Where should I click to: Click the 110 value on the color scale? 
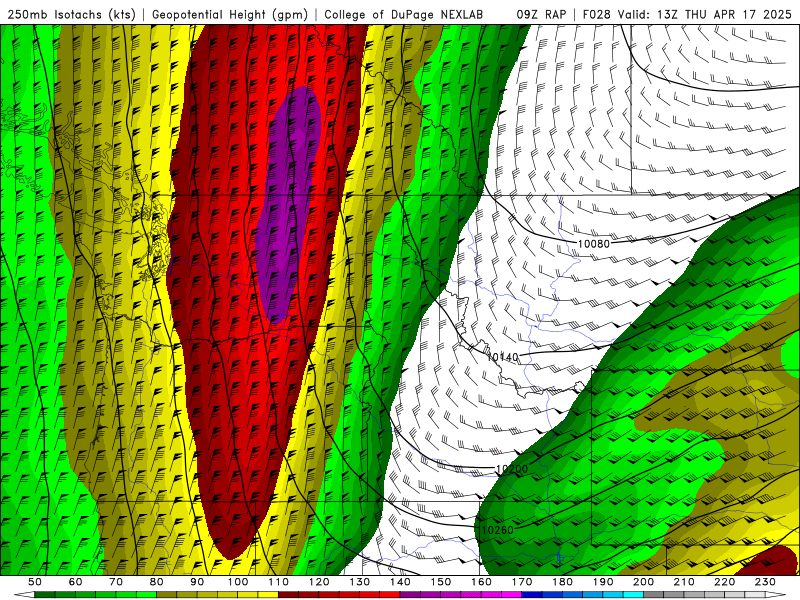[279, 582]
